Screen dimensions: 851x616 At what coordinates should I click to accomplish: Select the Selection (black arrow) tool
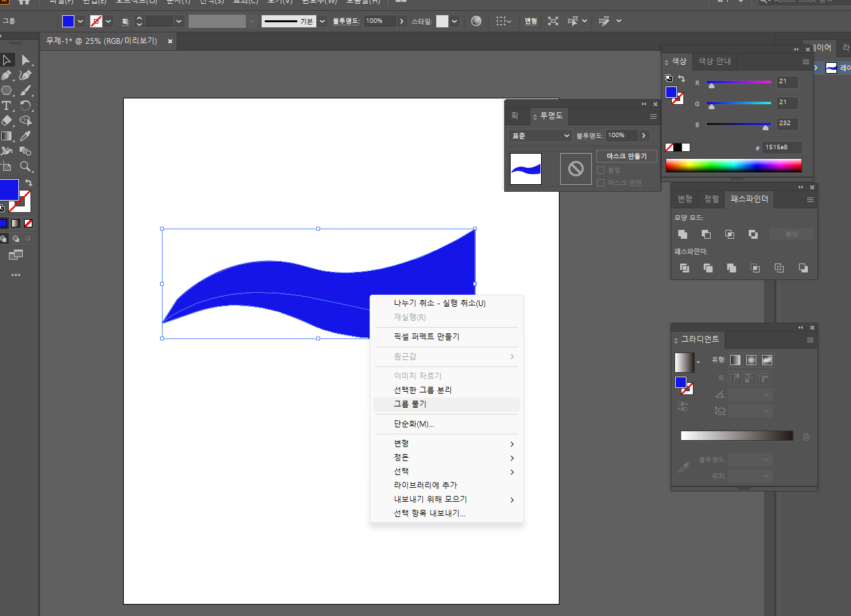coord(7,60)
